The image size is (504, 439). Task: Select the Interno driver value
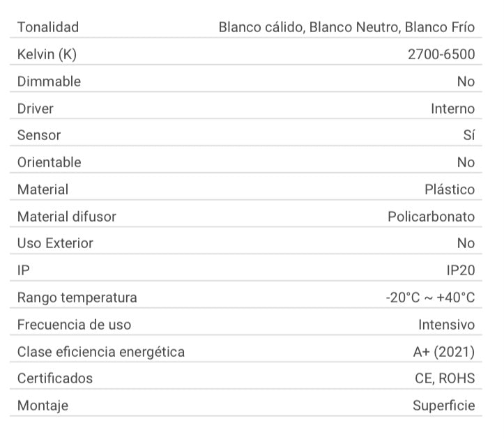point(452,109)
